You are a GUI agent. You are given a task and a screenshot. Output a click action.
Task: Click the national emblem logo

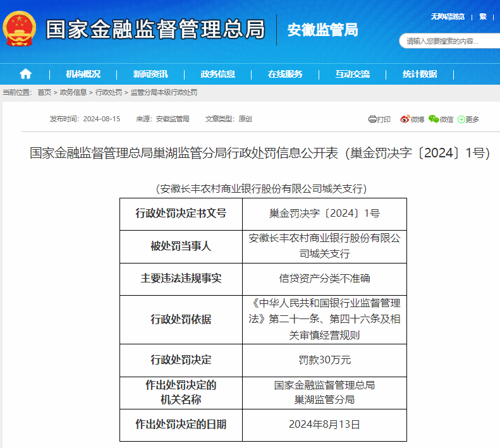20,29
